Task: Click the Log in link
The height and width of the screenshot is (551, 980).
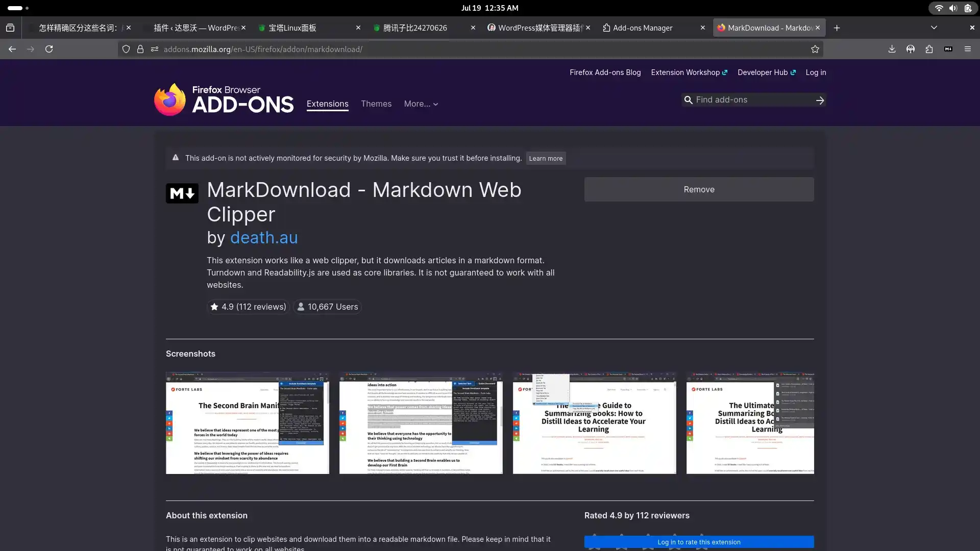Action: coord(816,72)
